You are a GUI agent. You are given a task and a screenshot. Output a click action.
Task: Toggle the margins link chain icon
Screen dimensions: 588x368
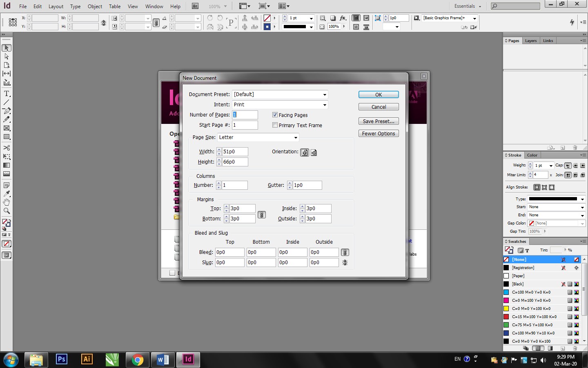click(262, 214)
